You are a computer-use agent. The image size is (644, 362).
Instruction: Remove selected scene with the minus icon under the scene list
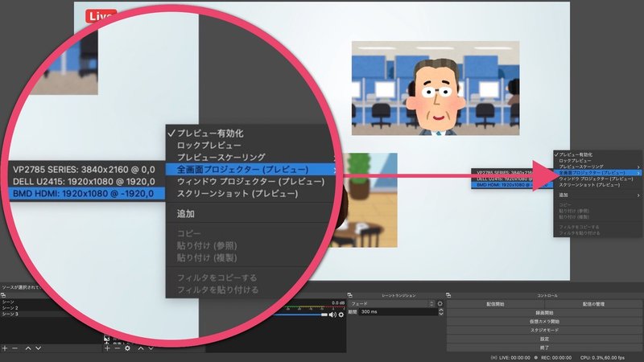pyautogui.click(x=14, y=348)
